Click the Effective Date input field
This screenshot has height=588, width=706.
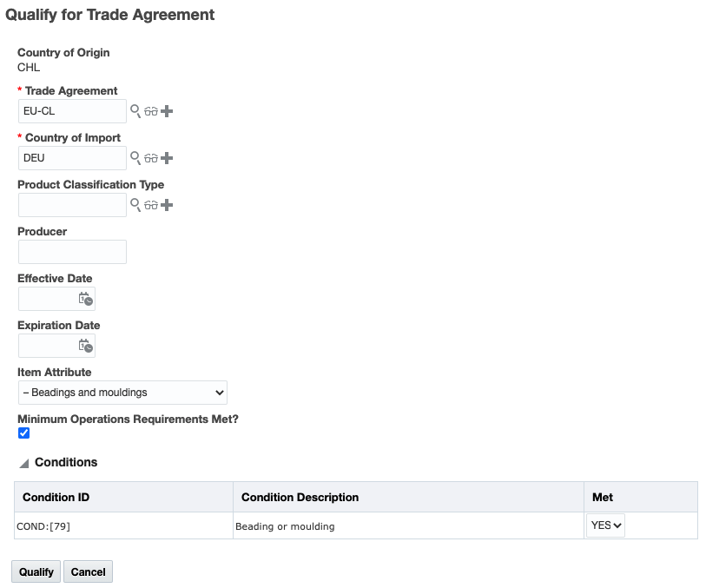48,299
